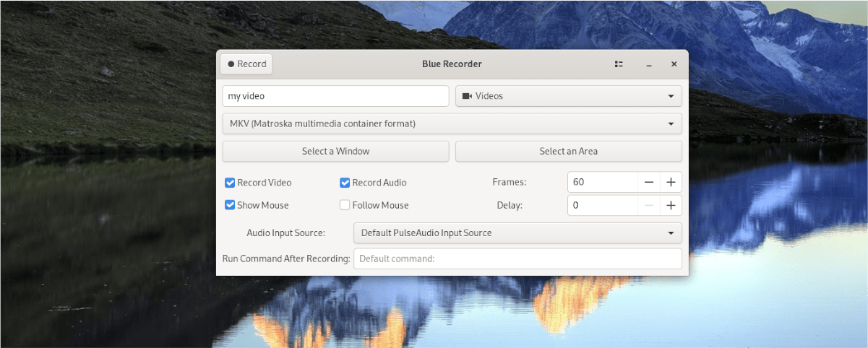Open the Videos save folder dropdown

(x=569, y=96)
